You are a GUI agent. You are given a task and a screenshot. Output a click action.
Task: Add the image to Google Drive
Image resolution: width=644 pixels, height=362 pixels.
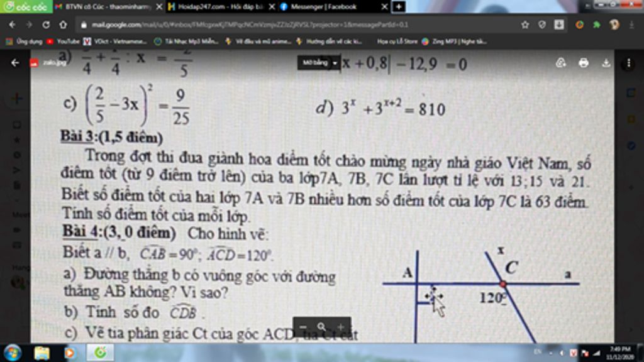560,63
